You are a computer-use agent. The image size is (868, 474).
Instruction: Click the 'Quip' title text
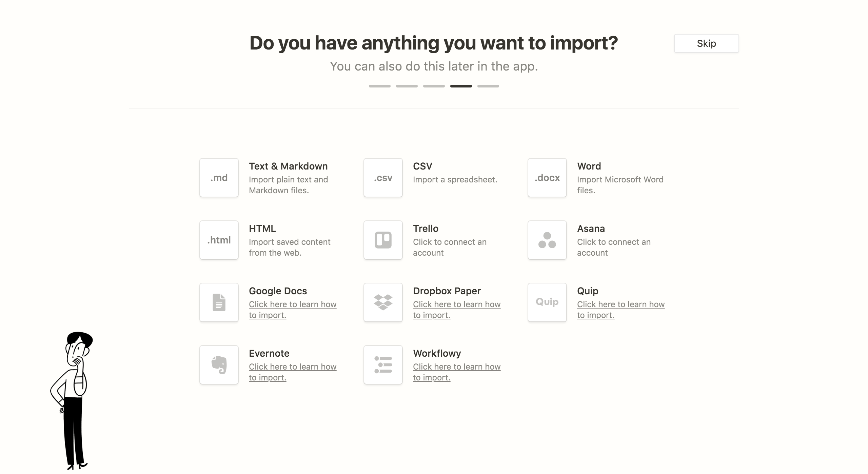[588, 291]
